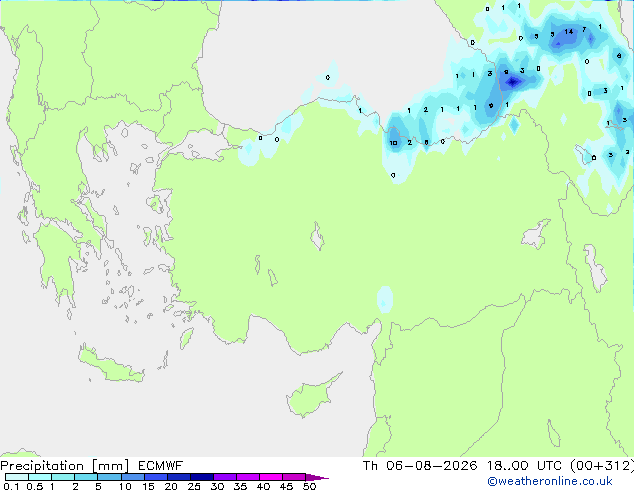
Task: Click the lightest cyan 0.1–0.5 legend swatch
Action: [x=17, y=477]
